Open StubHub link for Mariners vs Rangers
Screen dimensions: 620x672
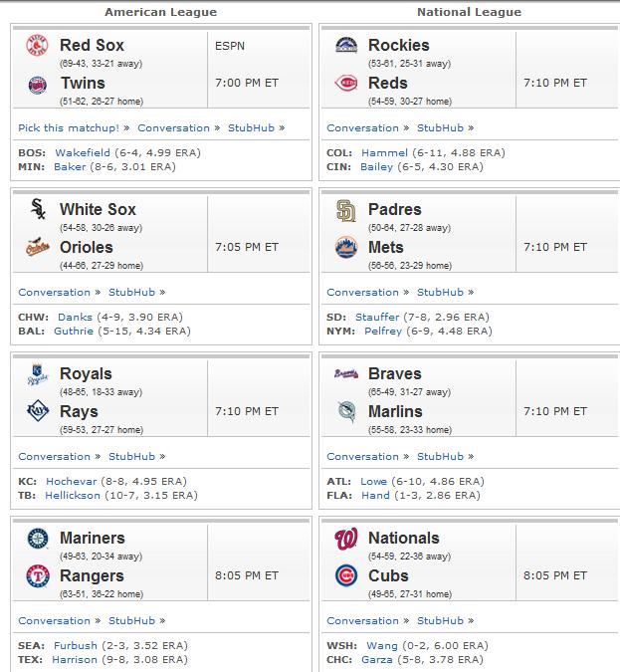[131, 620]
